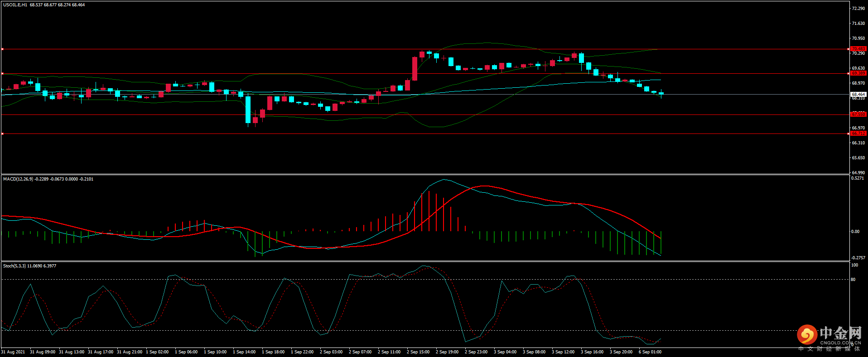
Task: Select the 69.389 red price tag
Action: (x=858, y=73)
